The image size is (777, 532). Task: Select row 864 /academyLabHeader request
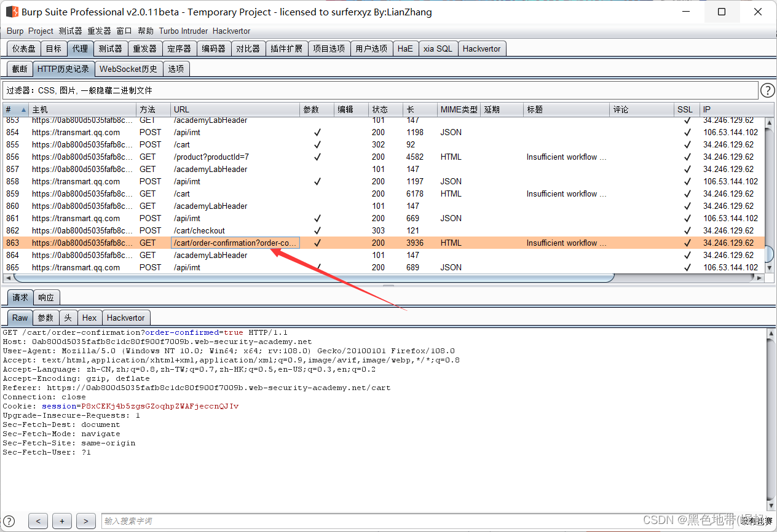coord(384,255)
